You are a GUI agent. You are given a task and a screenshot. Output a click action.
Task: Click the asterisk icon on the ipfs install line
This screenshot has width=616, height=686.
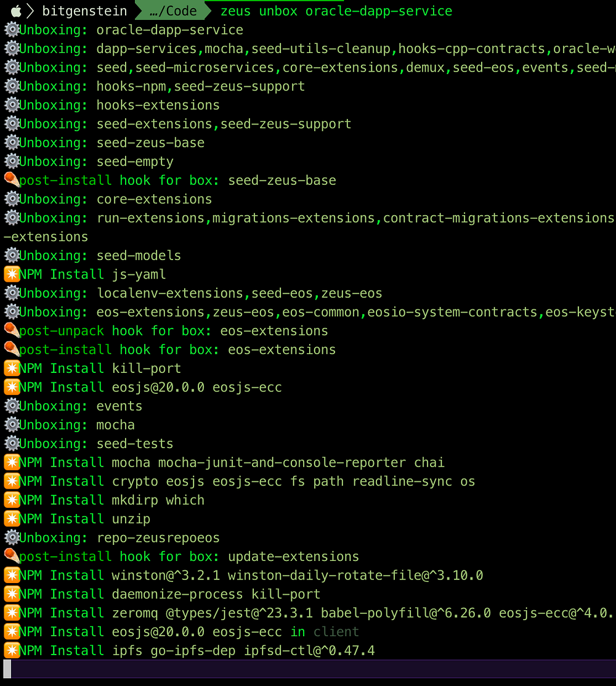click(10, 650)
